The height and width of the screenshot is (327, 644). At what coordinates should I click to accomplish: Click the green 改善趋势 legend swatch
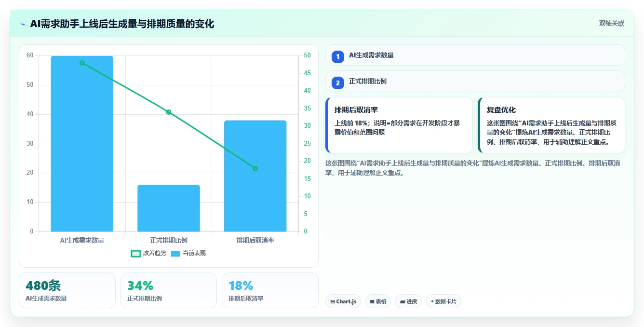point(136,253)
